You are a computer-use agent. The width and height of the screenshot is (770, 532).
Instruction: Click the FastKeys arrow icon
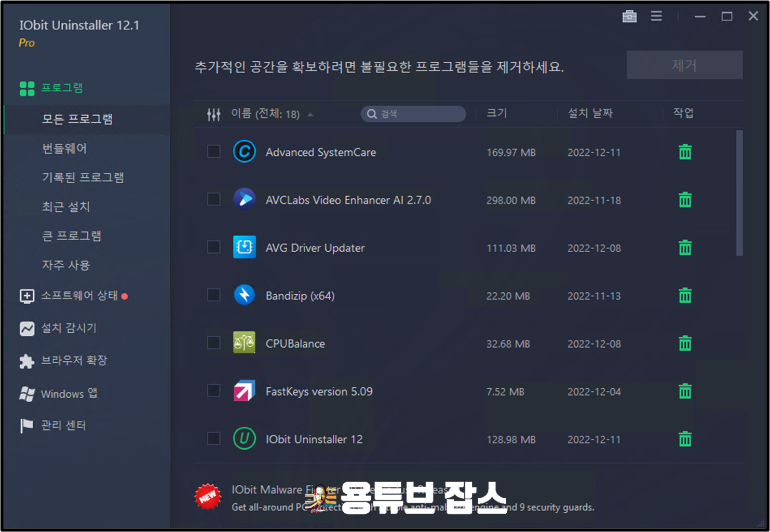pos(244,391)
